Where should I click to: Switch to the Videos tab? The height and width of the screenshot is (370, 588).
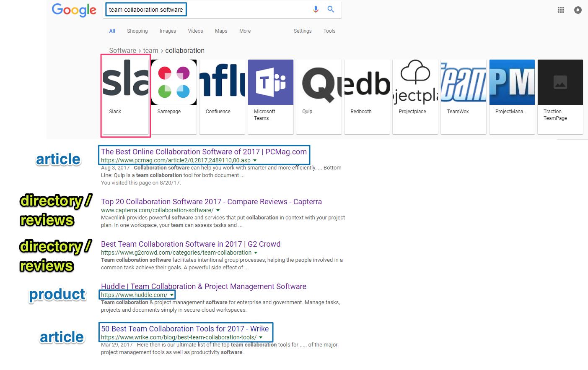[x=195, y=31]
